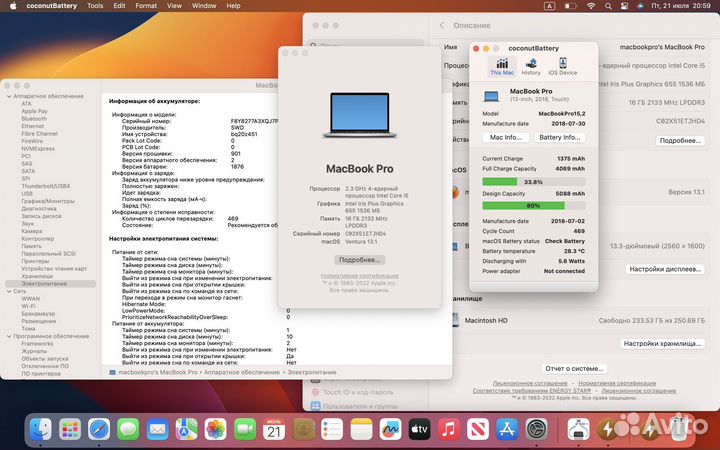Open Mail from the Dock
Image resolution: width=720 pixels, height=450 pixels.
158,430
